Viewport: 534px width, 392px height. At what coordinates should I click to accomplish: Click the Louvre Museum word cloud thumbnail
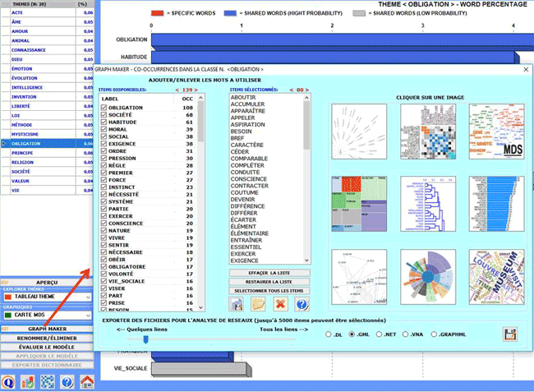pos(496,277)
